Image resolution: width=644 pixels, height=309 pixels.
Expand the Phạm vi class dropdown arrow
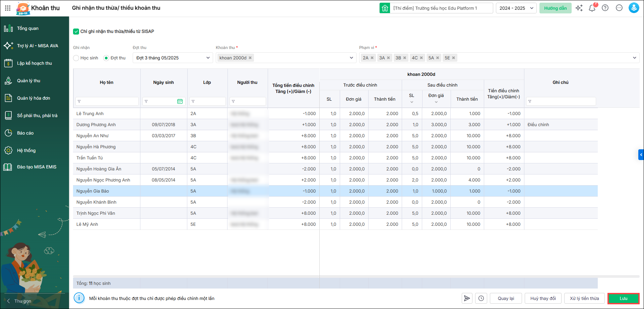[x=634, y=58]
